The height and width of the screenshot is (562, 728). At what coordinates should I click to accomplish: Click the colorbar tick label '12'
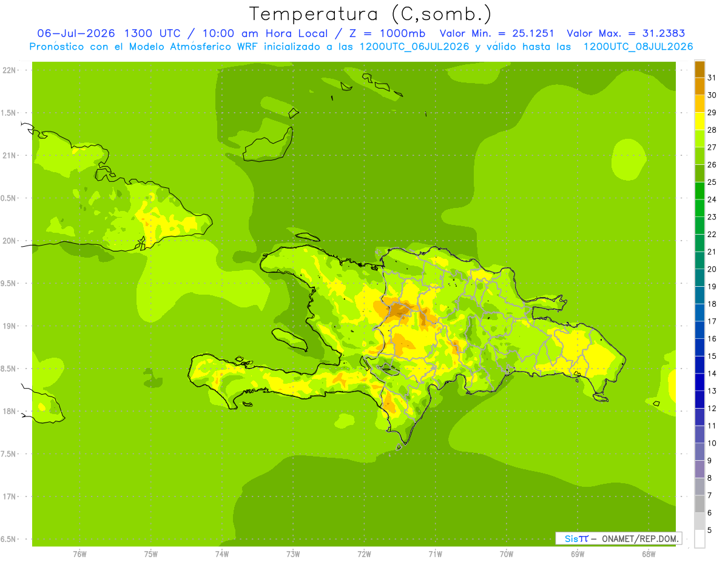pyautogui.click(x=712, y=408)
